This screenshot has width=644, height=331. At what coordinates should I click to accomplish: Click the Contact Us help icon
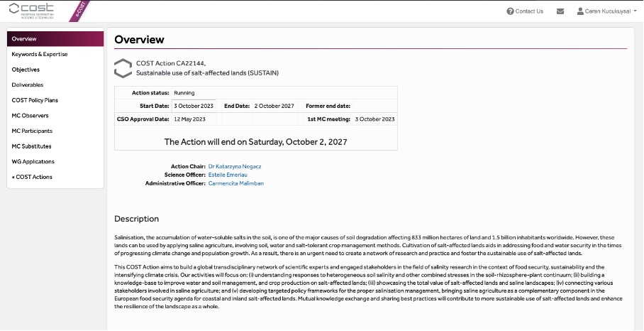511,11
